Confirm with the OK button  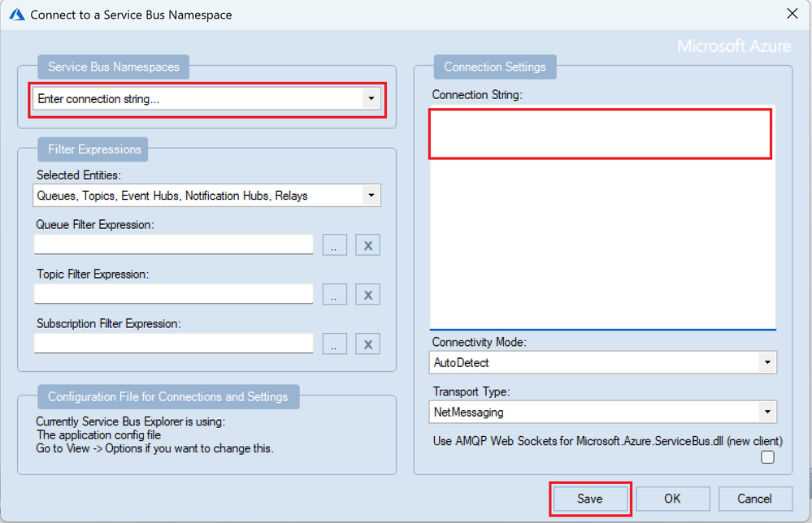click(673, 499)
